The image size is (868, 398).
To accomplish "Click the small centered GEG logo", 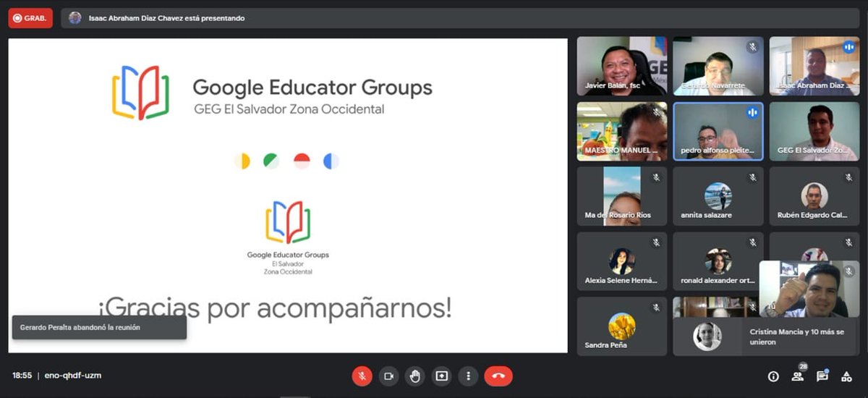I will [288, 222].
